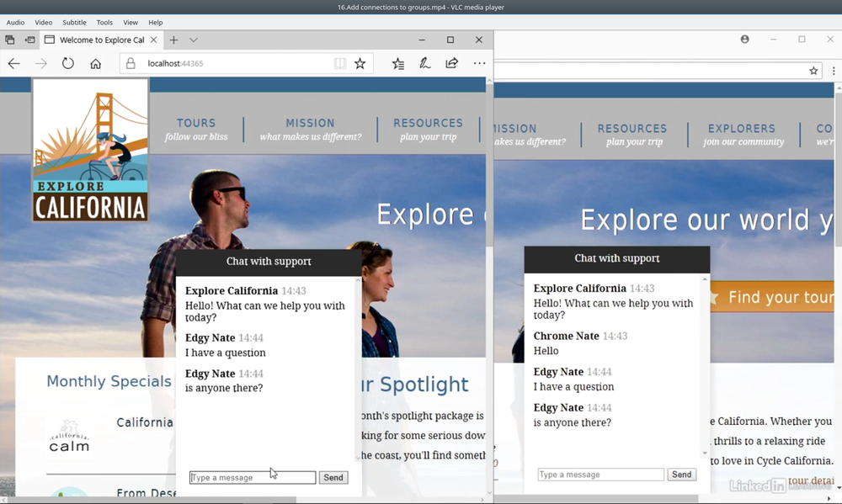The image size is (842, 504).
Task: Expand the Edge tab preview chevron
Action: [x=194, y=40]
